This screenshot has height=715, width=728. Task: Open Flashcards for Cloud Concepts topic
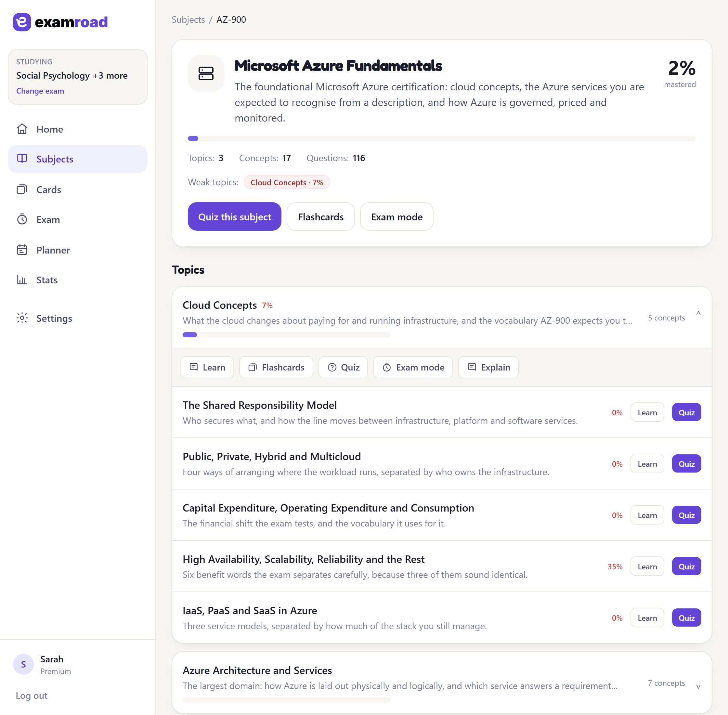tap(276, 367)
